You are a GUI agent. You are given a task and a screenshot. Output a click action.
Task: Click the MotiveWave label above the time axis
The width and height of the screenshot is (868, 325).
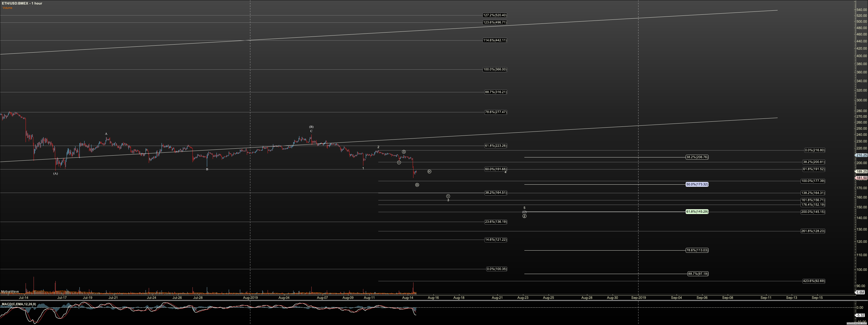coord(10,292)
